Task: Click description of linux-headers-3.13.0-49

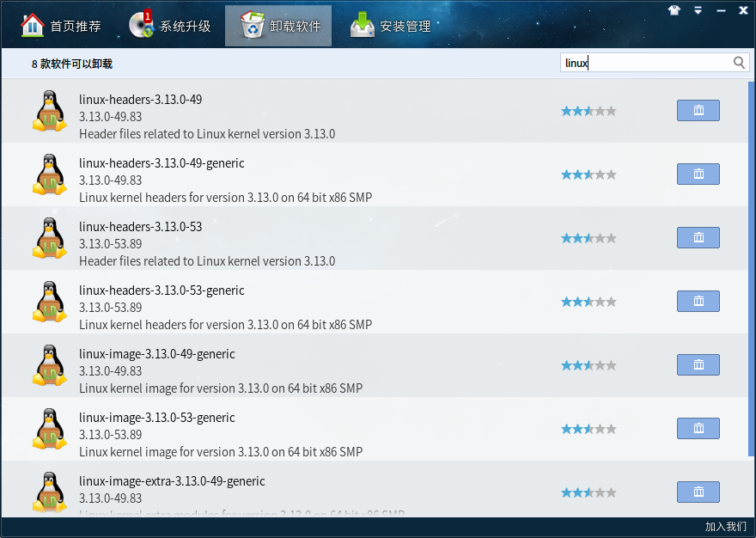Action: [x=207, y=134]
